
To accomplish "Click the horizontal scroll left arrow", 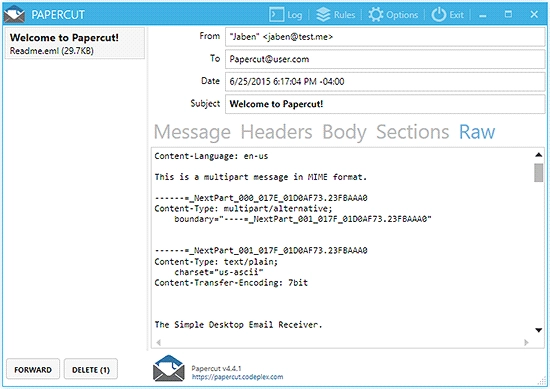I will 159,342.
